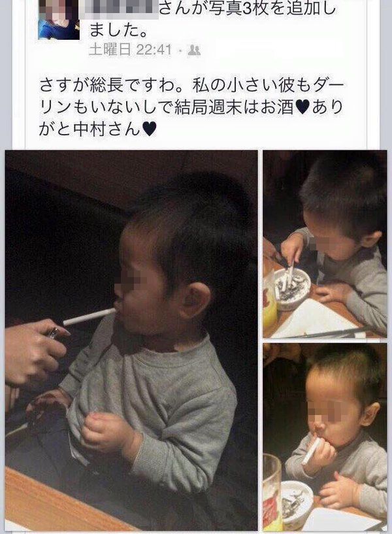
Task: Click the heart icon after 中村さん
Action: (x=149, y=130)
